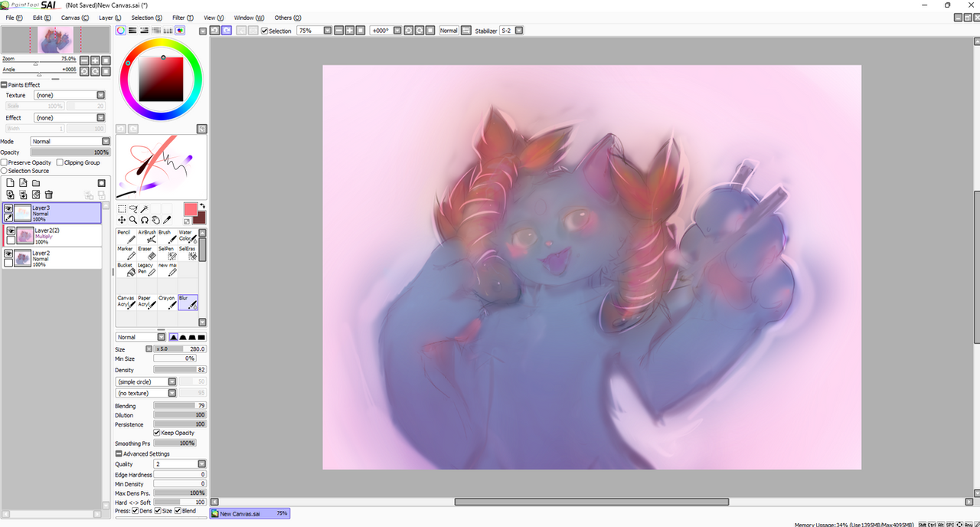Screen dimensions: 980x527
Task: Show the color wheel panel
Action: click(x=121, y=31)
